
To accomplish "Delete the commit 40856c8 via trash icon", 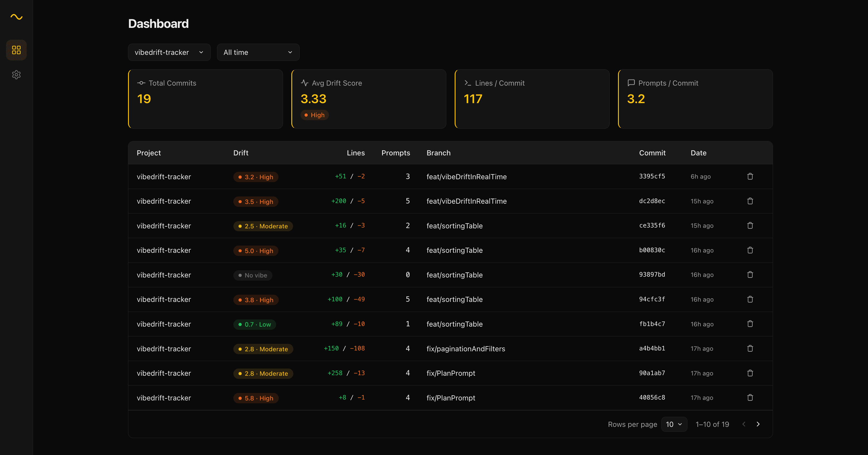I will click(x=750, y=397).
